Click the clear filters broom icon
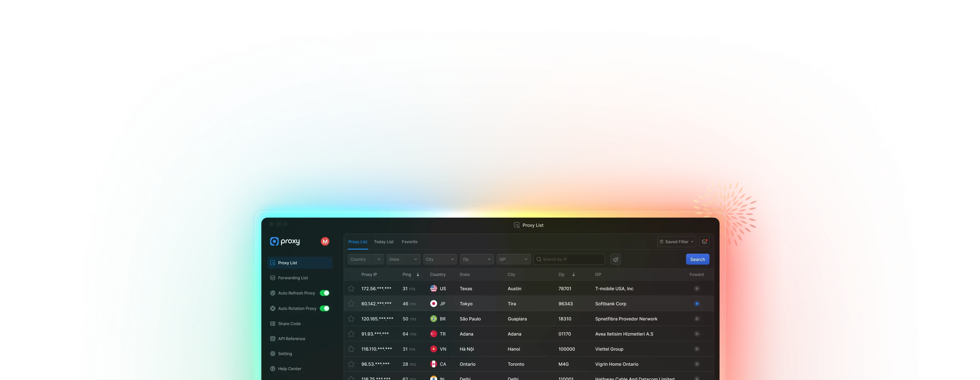The width and height of the screenshot is (980, 380). point(616,259)
